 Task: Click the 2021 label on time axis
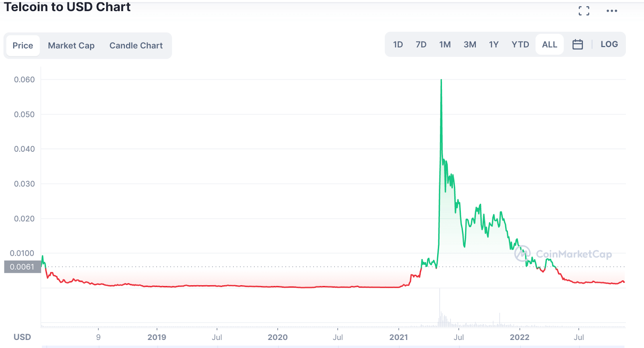pos(398,337)
